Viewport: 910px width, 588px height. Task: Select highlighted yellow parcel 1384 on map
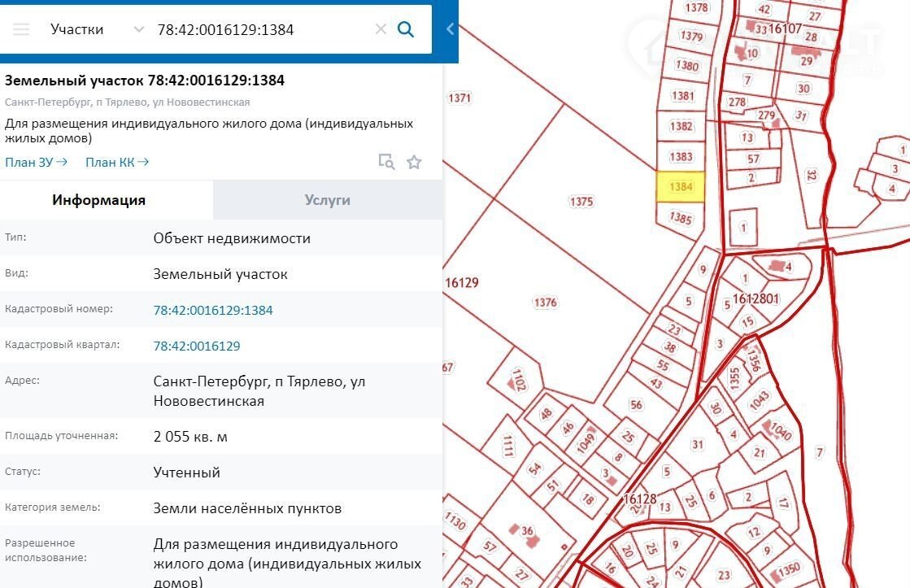pos(681,187)
